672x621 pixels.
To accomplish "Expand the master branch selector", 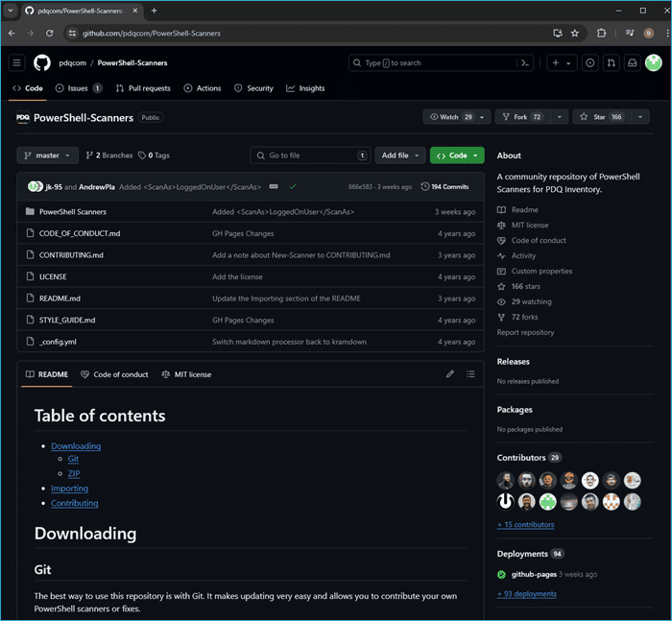I will tap(48, 155).
